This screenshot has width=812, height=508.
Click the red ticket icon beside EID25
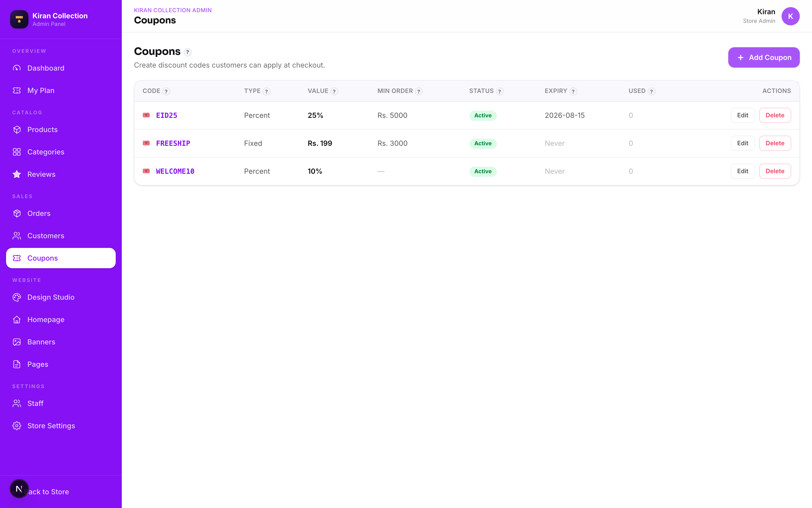tap(146, 115)
